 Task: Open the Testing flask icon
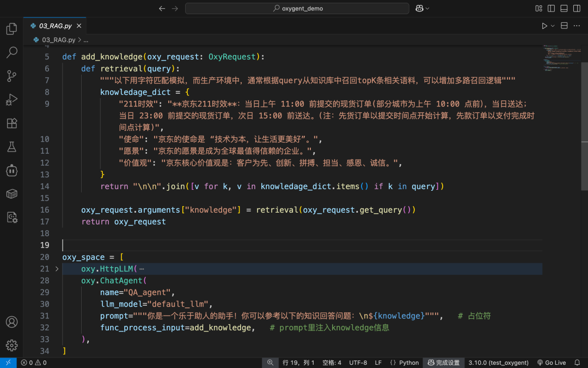click(x=11, y=147)
